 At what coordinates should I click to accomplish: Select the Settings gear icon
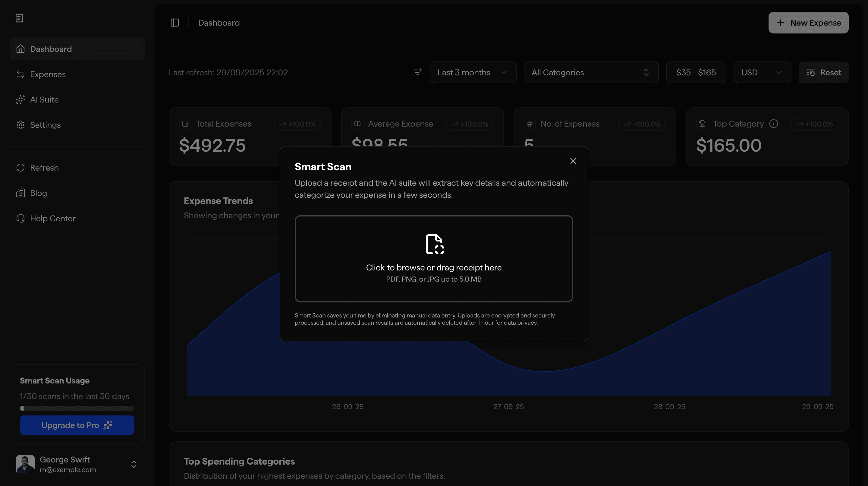click(20, 125)
